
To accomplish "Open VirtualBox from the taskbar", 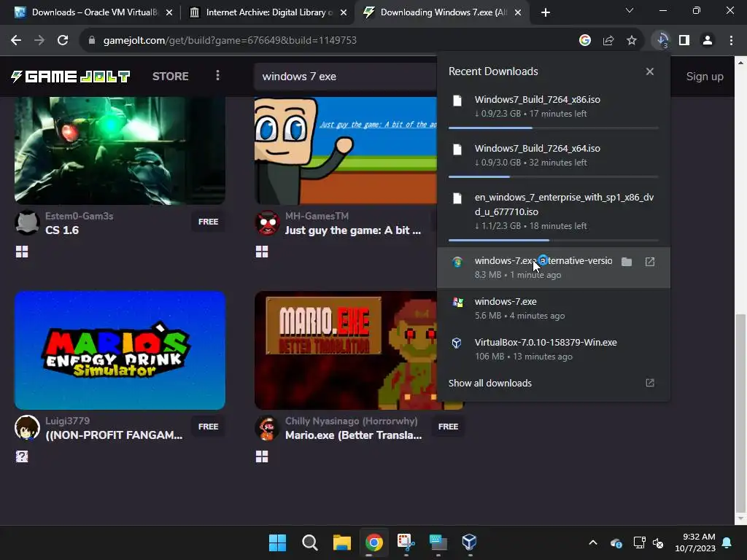I will click(469, 542).
